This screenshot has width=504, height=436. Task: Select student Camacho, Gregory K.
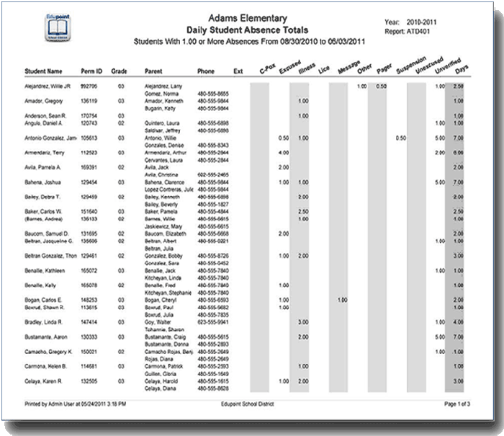pyautogui.click(x=48, y=352)
